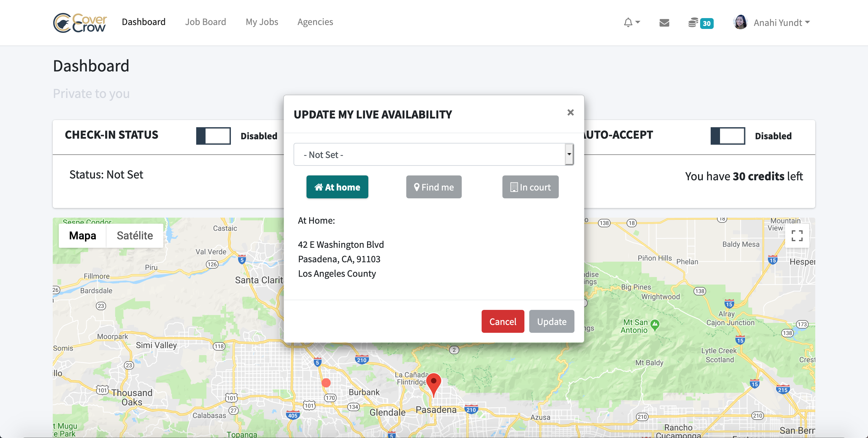Click 'Status: Not Set' text
Screen dimensions: 868x438
pyautogui.click(x=106, y=175)
